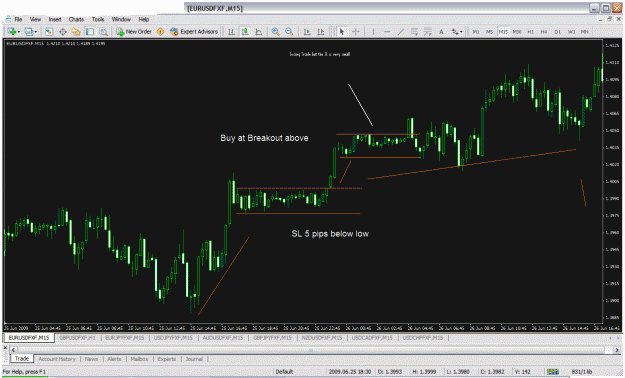Create a new chart via toolbar icon

pyautogui.click(x=11, y=32)
